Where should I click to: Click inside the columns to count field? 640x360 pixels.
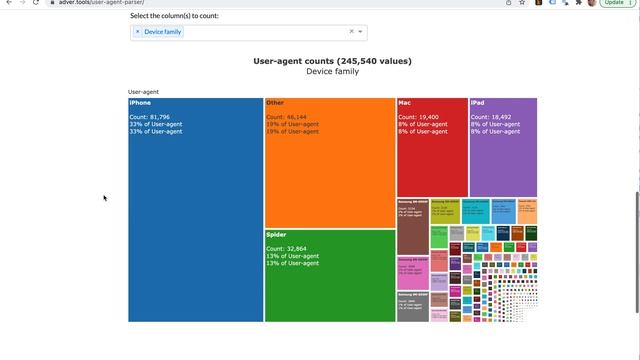tap(249, 32)
